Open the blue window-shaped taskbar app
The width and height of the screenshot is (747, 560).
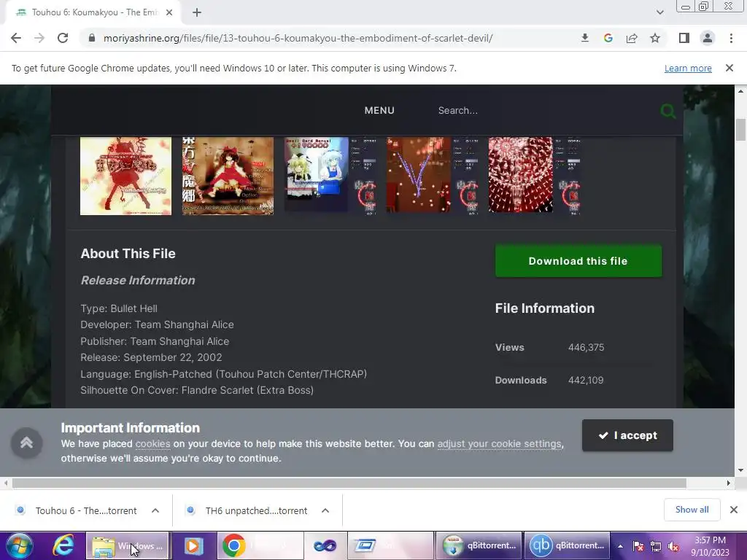[x=391, y=545]
